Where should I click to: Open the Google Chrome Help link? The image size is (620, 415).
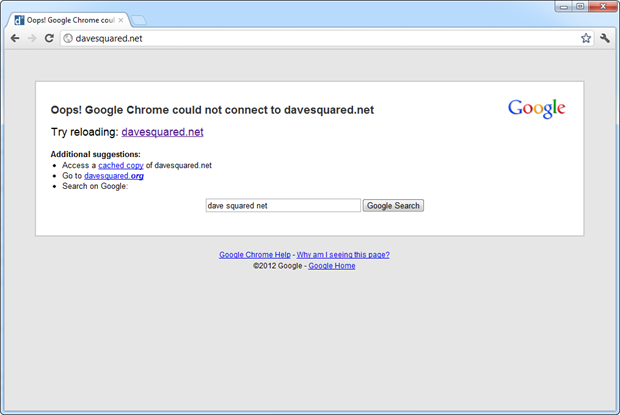click(255, 255)
